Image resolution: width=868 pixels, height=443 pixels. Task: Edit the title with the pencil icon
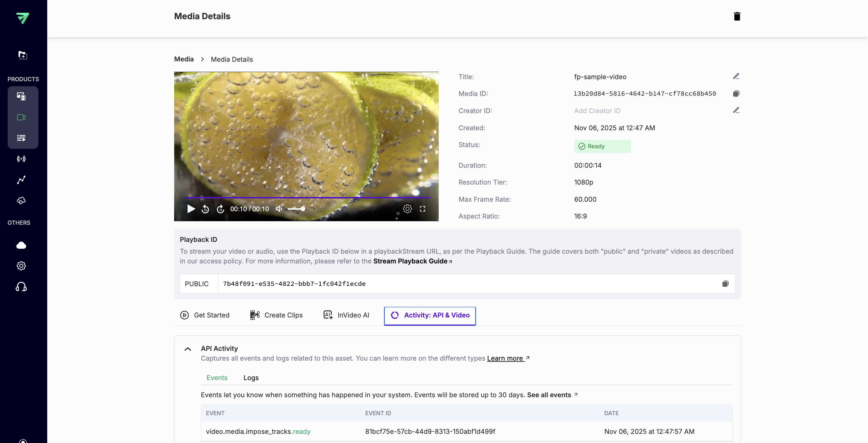[x=736, y=76]
